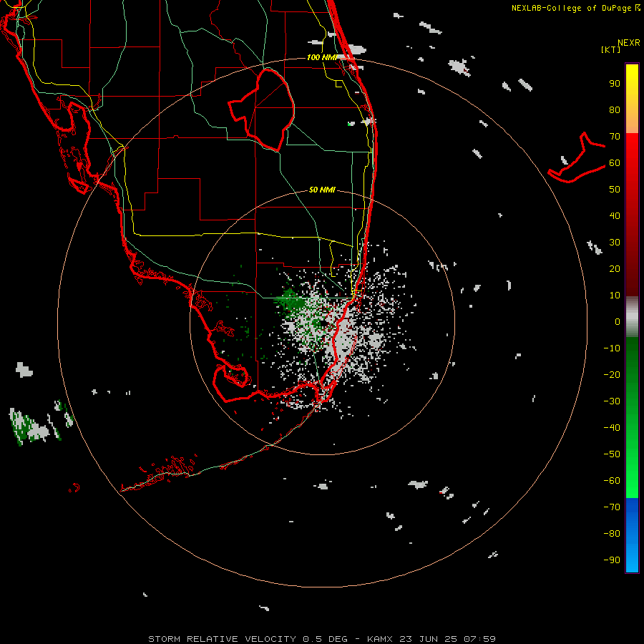Screen dimensions: 644x644
Task: Click the 40 value on the velocity scale
Action: pos(615,216)
